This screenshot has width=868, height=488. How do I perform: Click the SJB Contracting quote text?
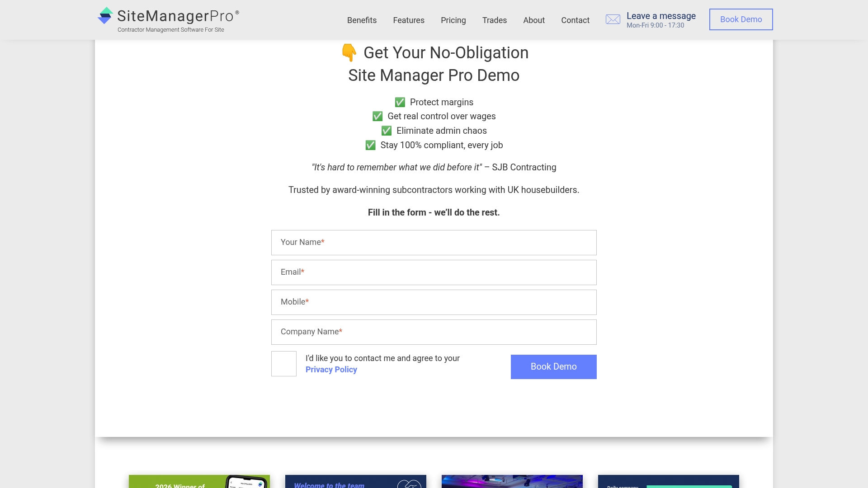pyautogui.click(x=434, y=167)
